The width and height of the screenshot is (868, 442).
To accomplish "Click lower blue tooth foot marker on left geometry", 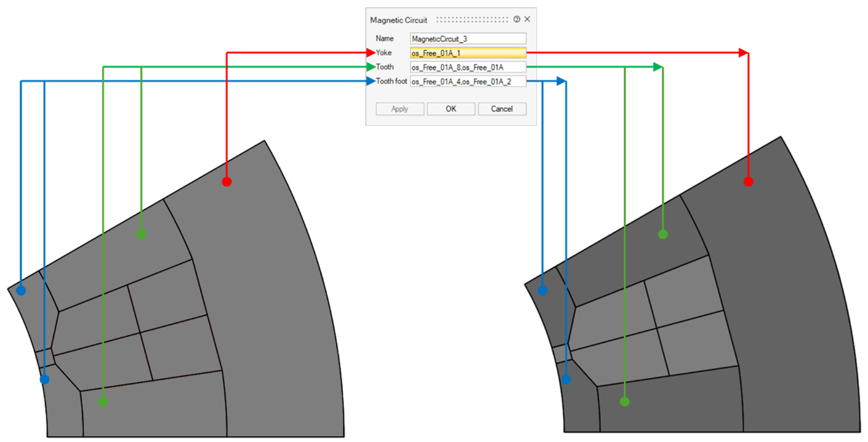I will click(x=44, y=380).
